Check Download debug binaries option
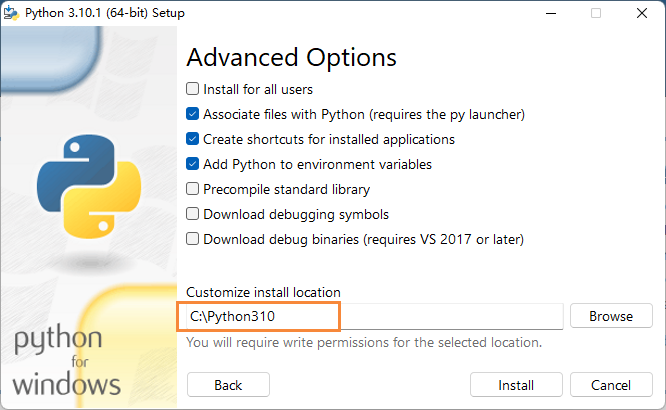666x410 pixels. (x=192, y=239)
